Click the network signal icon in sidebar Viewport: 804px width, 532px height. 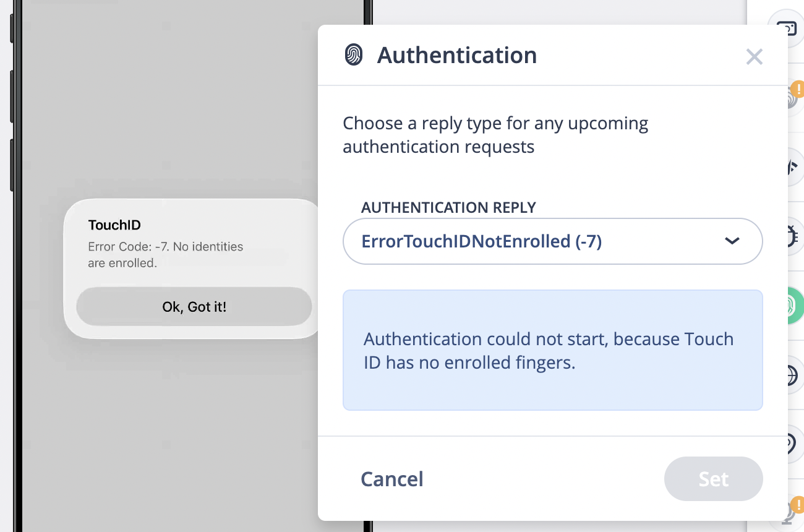(x=792, y=167)
